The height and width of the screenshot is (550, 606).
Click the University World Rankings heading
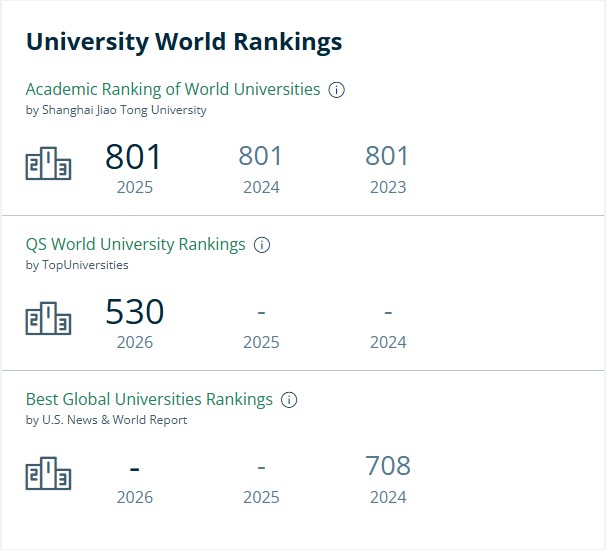tap(184, 42)
